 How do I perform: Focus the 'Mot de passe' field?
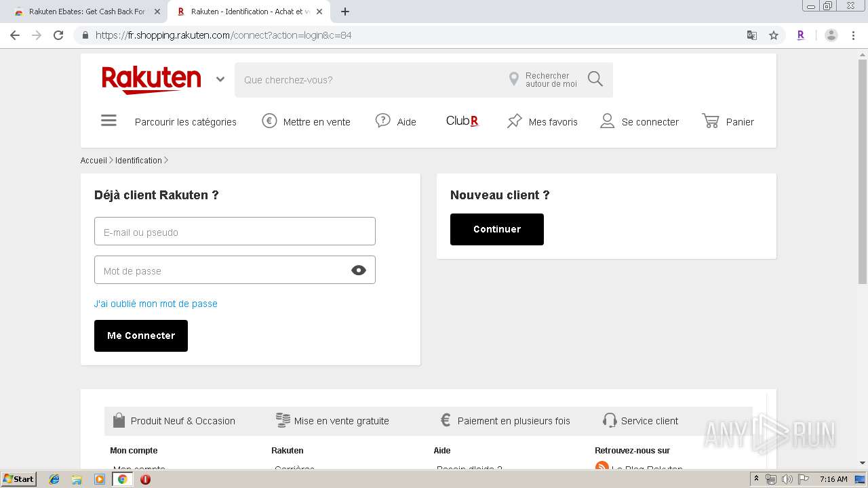(235, 270)
